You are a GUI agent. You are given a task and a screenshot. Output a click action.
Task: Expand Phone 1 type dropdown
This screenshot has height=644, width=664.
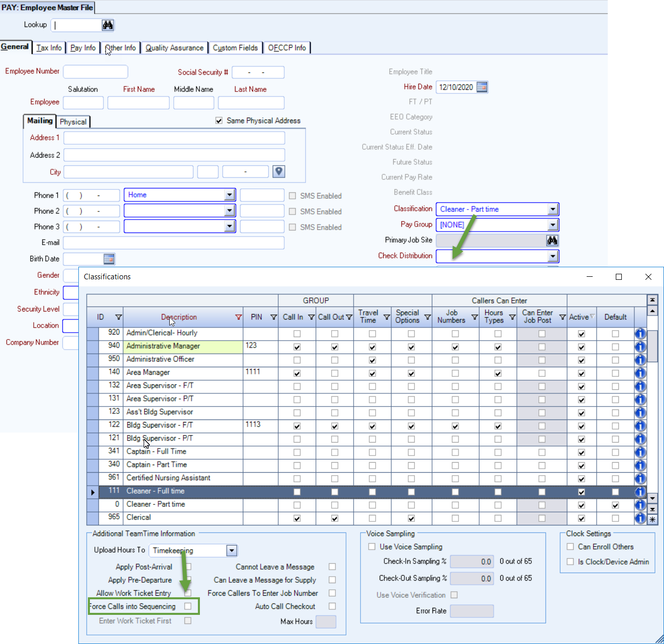(230, 195)
